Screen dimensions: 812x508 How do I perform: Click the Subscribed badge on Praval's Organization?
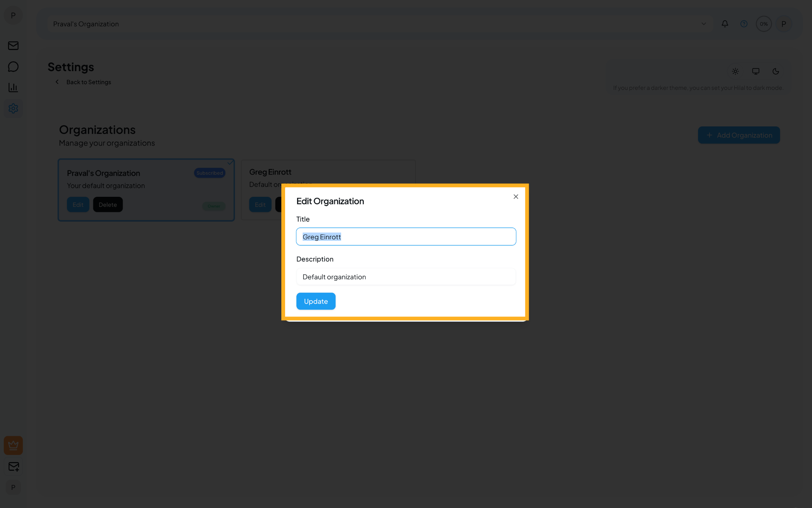pos(209,173)
